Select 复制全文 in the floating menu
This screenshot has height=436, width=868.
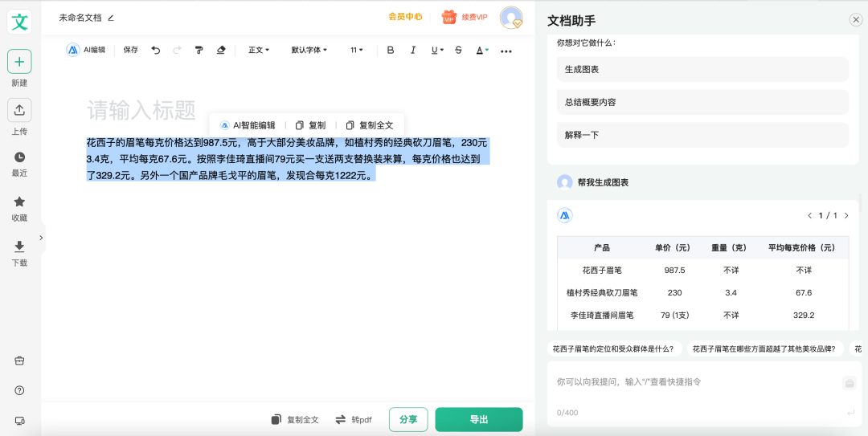[x=370, y=125]
